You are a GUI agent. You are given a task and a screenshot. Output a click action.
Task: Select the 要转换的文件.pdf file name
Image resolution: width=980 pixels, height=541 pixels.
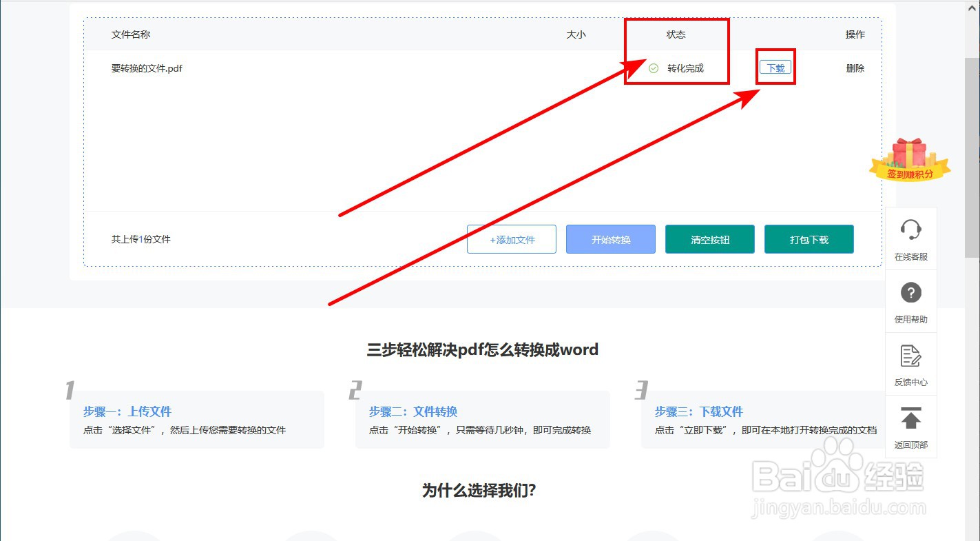click(x=147, y=68)
